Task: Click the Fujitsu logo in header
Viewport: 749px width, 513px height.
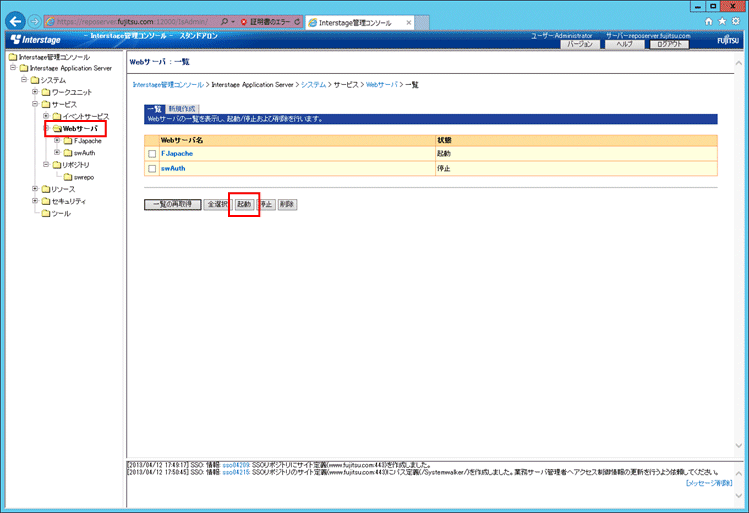Action: tap(728, 41)
